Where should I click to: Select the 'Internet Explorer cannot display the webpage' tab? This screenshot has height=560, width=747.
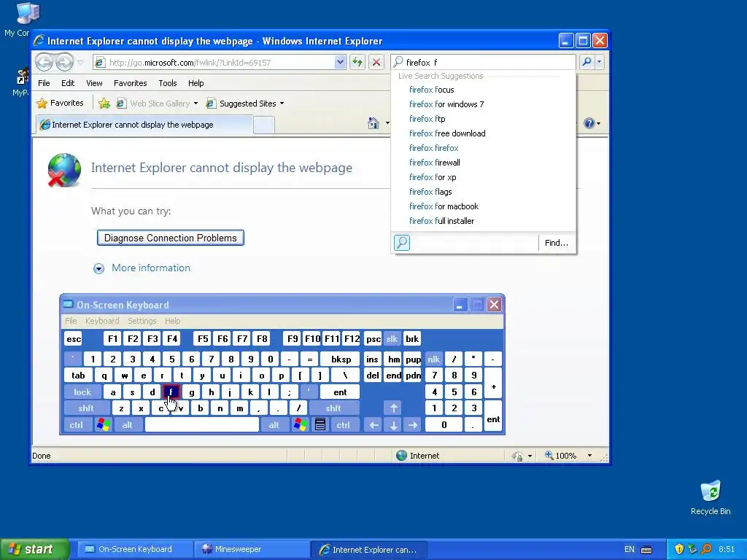tap(144, 125)
